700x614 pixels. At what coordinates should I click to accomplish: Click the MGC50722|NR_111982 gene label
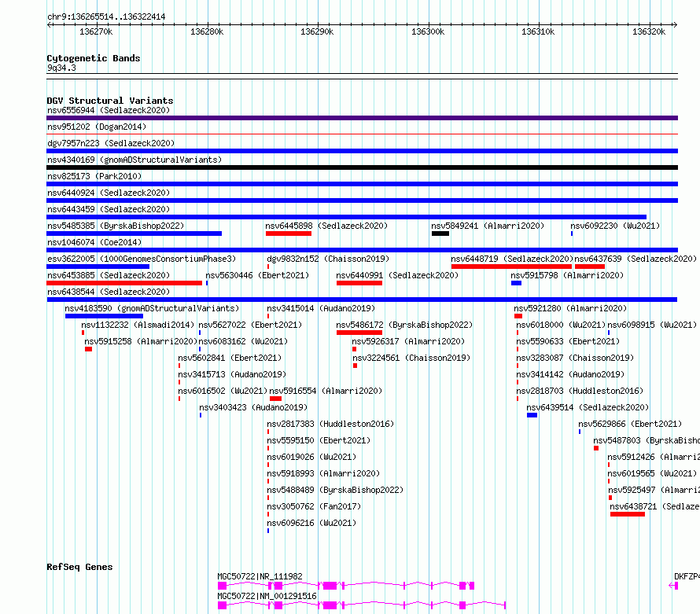[260, 576]
